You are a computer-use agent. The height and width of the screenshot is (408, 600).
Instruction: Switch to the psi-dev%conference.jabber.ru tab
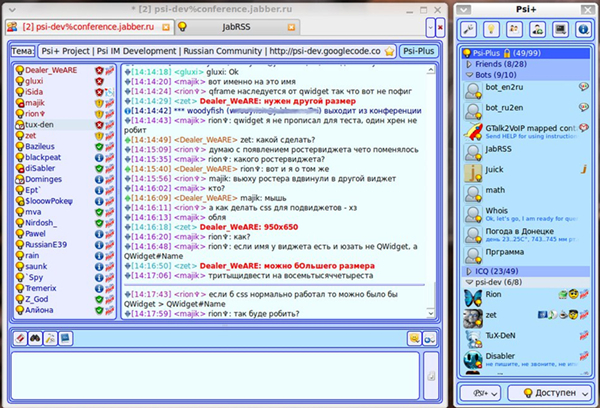tap(89, 27)
